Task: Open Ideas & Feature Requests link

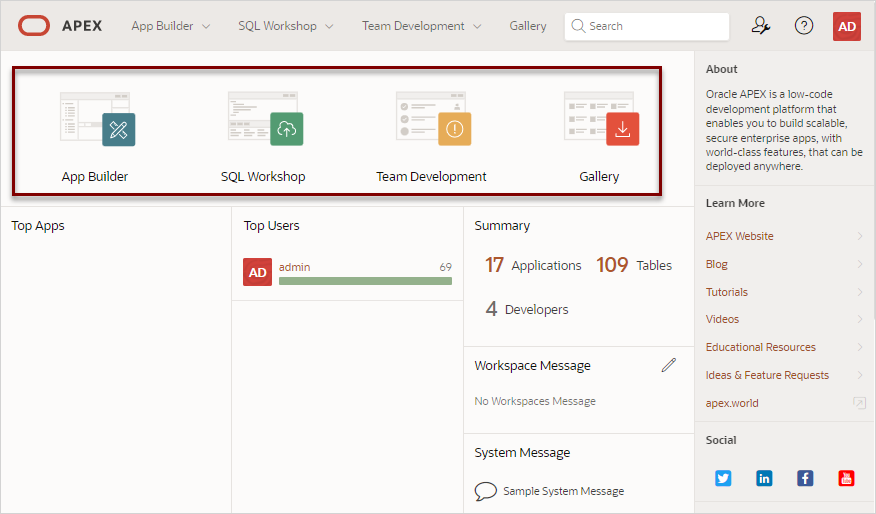Action: click(767, 375)
